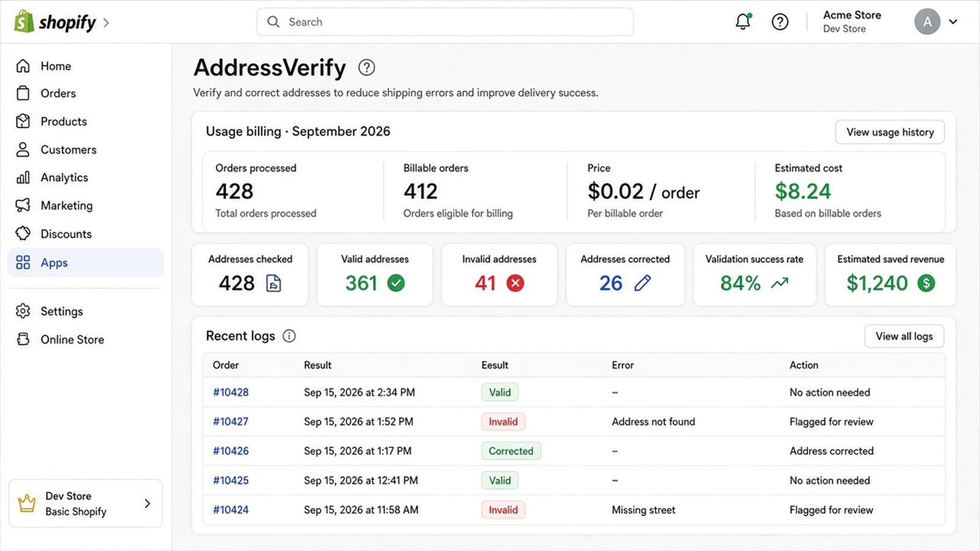Click the Marketing megaphone icon
980x551 pixels.
(23, 205)
